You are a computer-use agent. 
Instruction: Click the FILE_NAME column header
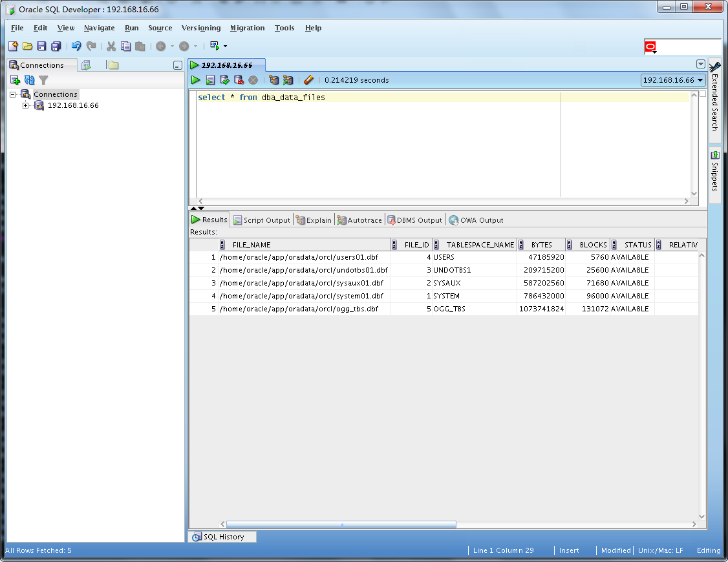(304, 245)
